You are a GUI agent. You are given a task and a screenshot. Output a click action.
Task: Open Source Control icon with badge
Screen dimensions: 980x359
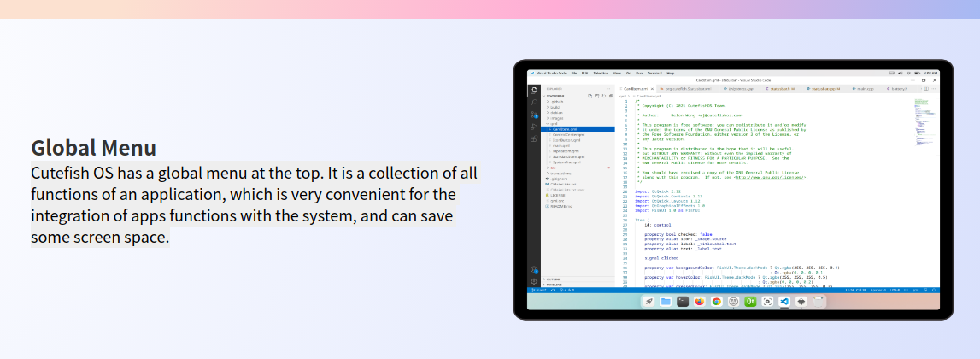click(x=534, y=115)
